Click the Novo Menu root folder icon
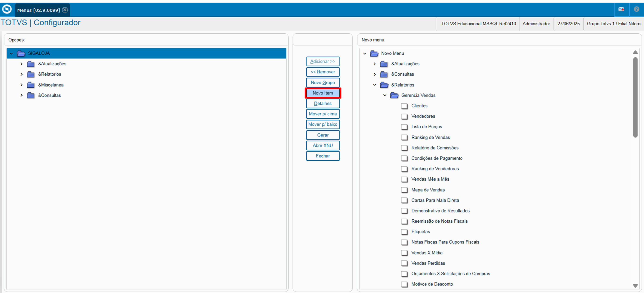 [x=374, y=53]
